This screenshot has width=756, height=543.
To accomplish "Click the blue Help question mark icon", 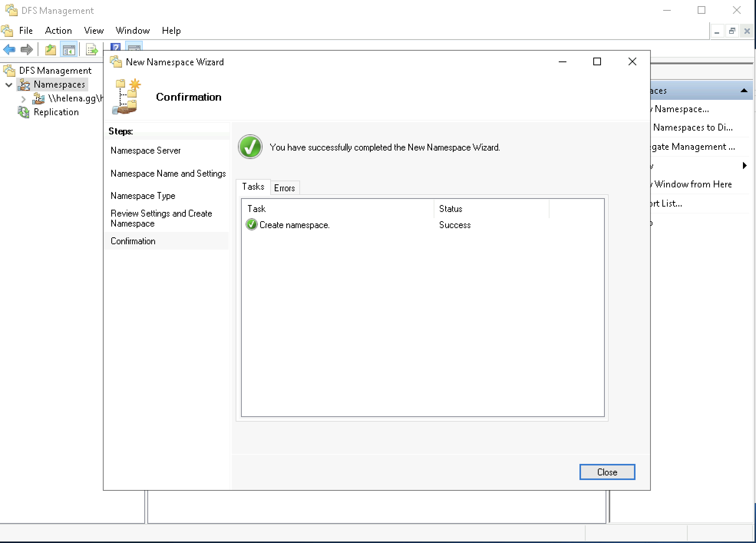I will coord(116,47).
